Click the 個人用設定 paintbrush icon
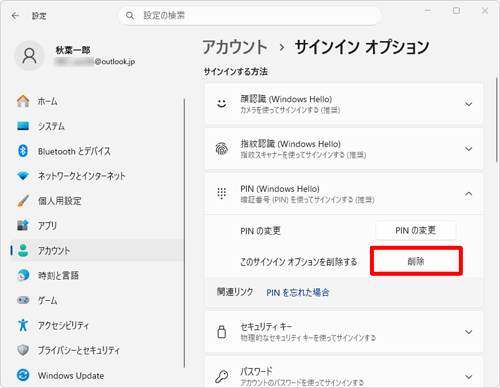 click(23, 201)
